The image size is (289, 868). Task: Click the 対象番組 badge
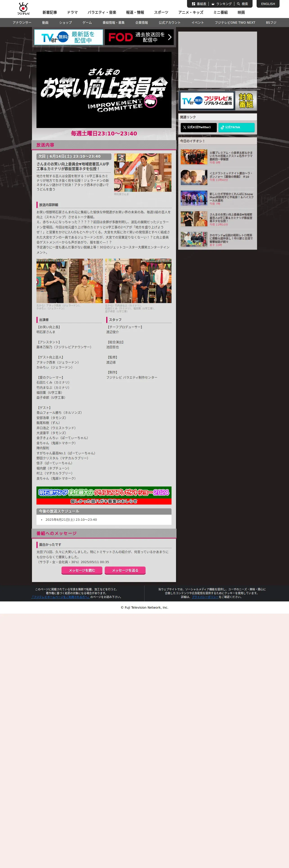point(246,101)
